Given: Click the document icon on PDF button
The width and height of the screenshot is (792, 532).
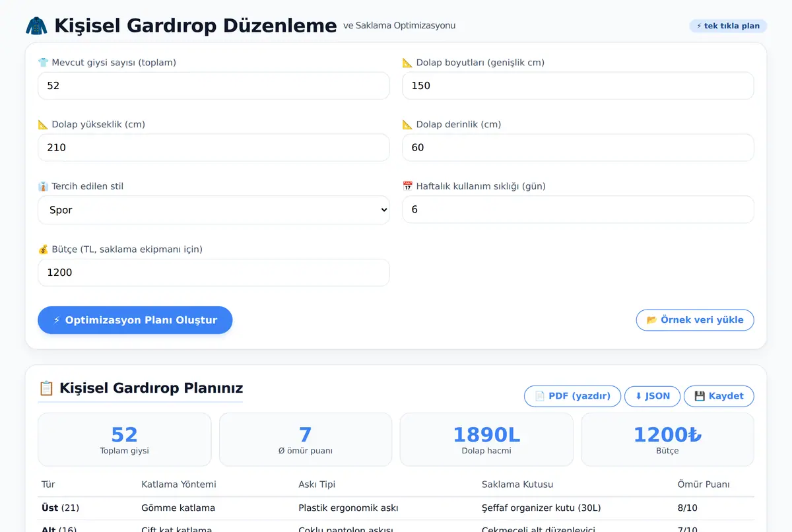Looking at the screenshot, I should (540, 396).
